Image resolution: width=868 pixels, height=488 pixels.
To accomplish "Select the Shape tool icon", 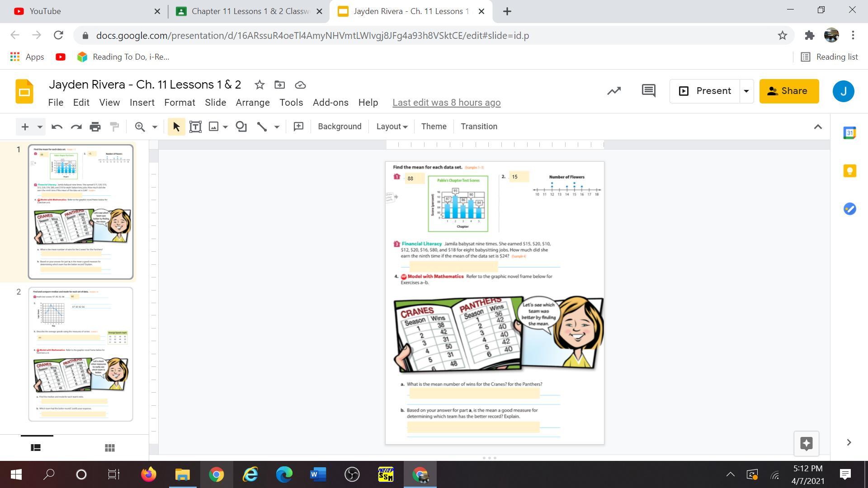I will [x=241, y=127].
